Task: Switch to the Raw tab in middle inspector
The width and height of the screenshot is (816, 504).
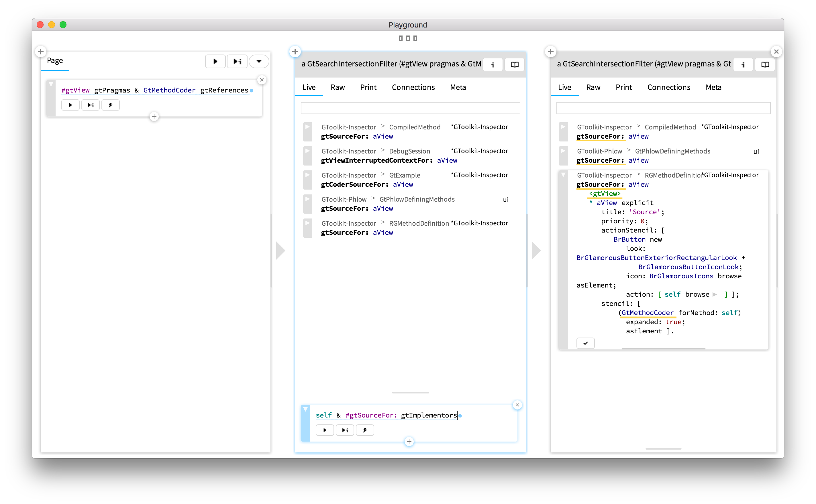Action: (338, 87)
